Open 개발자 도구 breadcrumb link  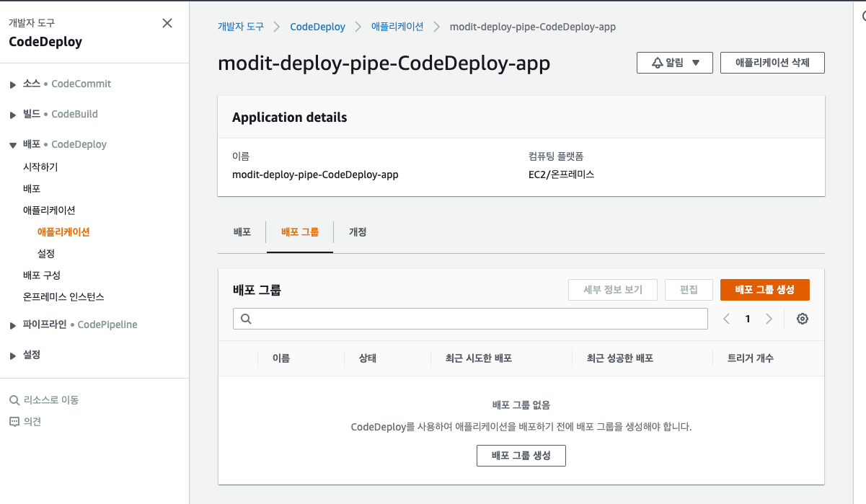(x=241, y=27)
